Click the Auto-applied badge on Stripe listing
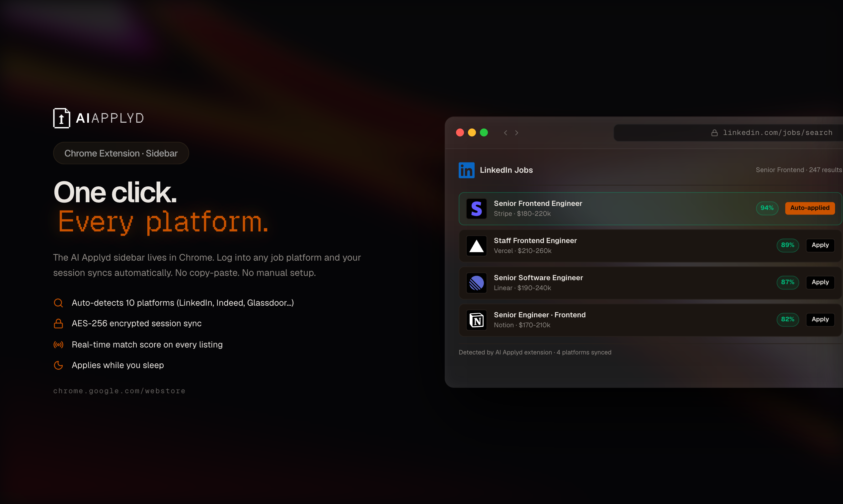The width and height of the screenshot is (843, 504). click(x=810, y=208)
